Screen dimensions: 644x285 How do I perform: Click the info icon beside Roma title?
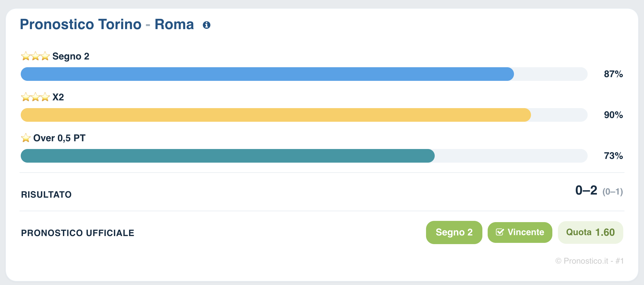coord(207,25)
